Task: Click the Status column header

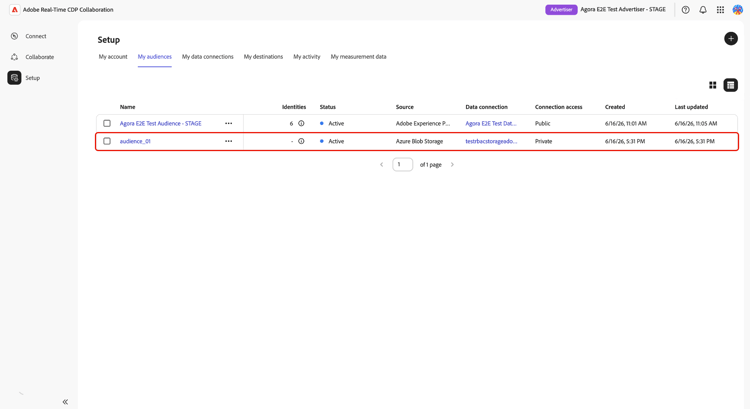Action: (328, 107)
